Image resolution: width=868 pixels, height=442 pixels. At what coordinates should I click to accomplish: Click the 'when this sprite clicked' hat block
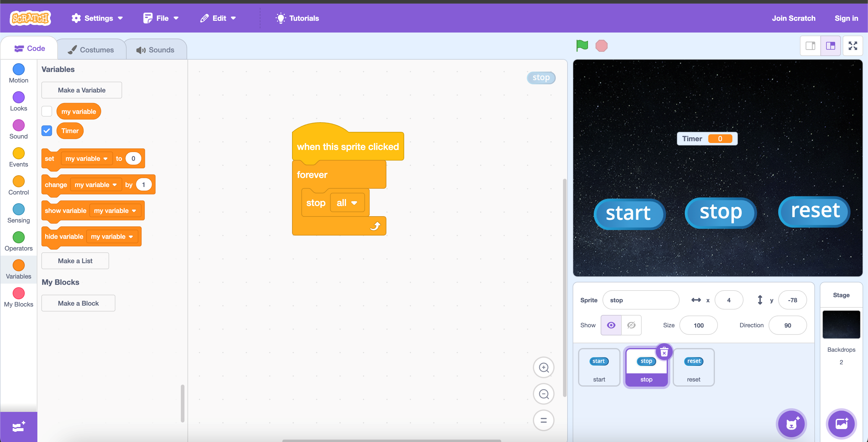pos(348,146)
